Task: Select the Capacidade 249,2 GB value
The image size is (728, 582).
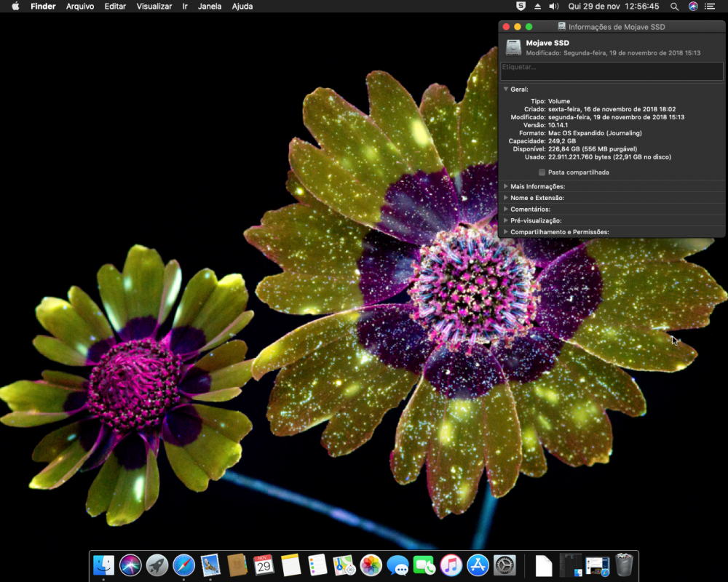Action: pos(562,140)
